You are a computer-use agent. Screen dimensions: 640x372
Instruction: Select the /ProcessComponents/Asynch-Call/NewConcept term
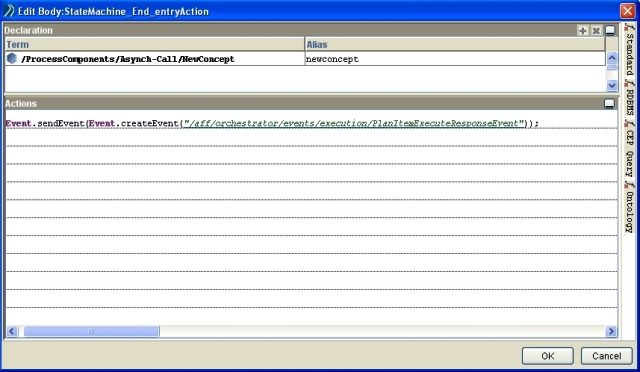tap(127, 59)
